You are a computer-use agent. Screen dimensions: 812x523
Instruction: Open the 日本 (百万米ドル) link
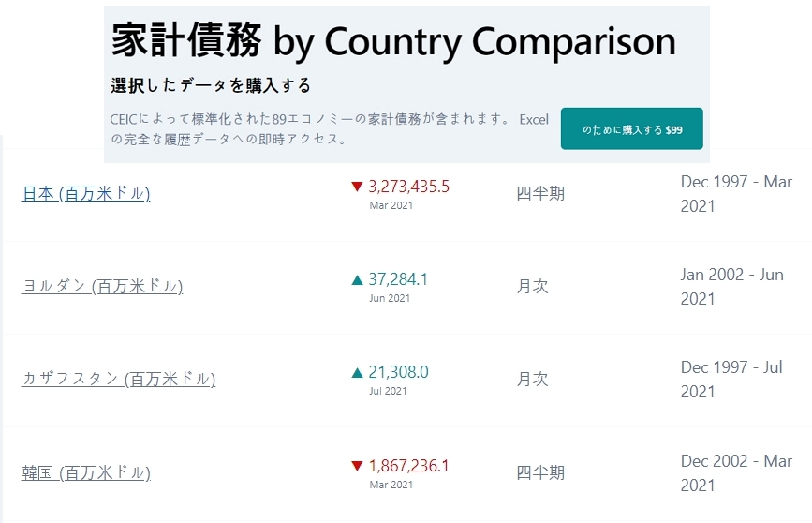pyautogui.click(x=85, y=194)
